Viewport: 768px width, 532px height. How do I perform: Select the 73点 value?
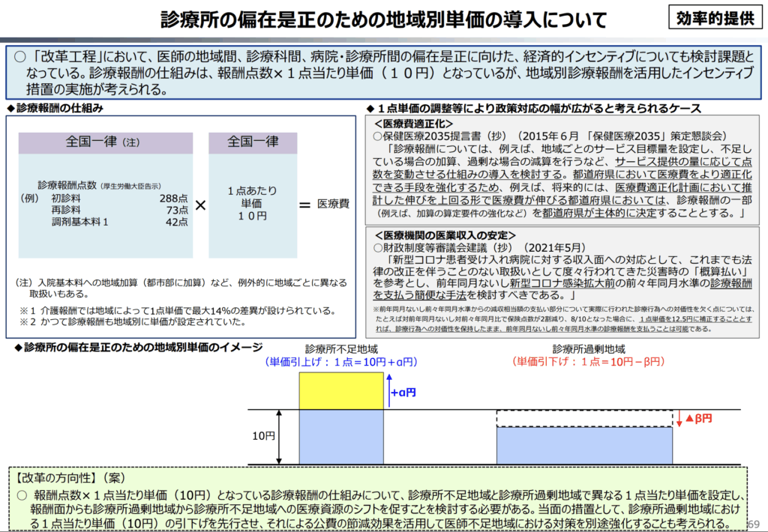(177, 210)
